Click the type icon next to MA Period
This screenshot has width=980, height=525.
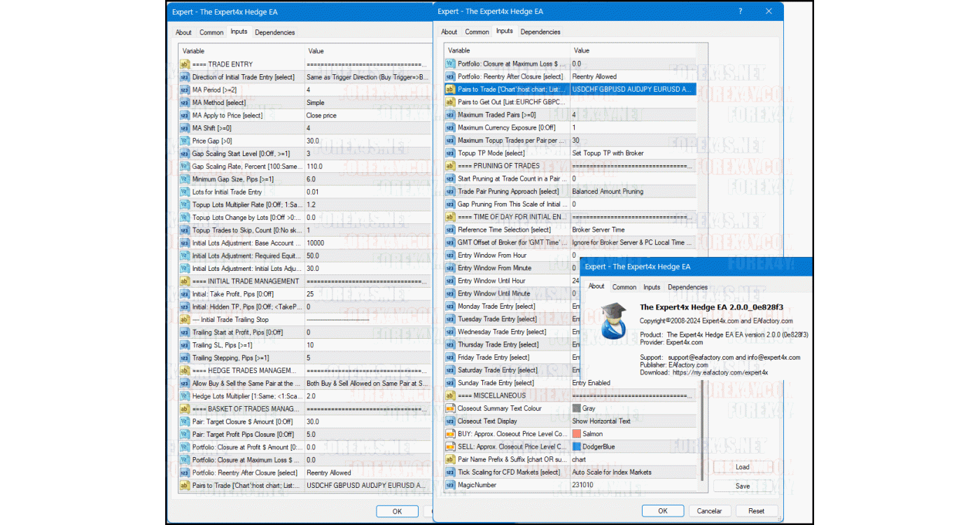(185, 90)
